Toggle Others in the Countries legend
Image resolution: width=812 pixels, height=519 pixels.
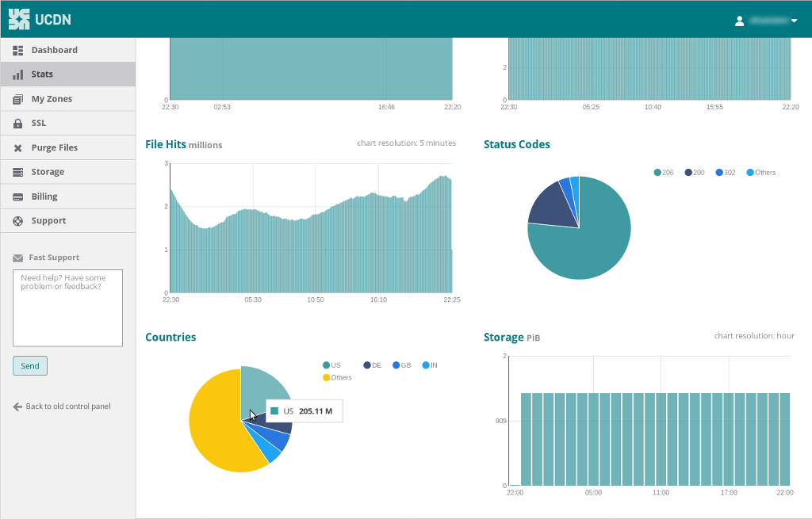[x=336, y=378]
